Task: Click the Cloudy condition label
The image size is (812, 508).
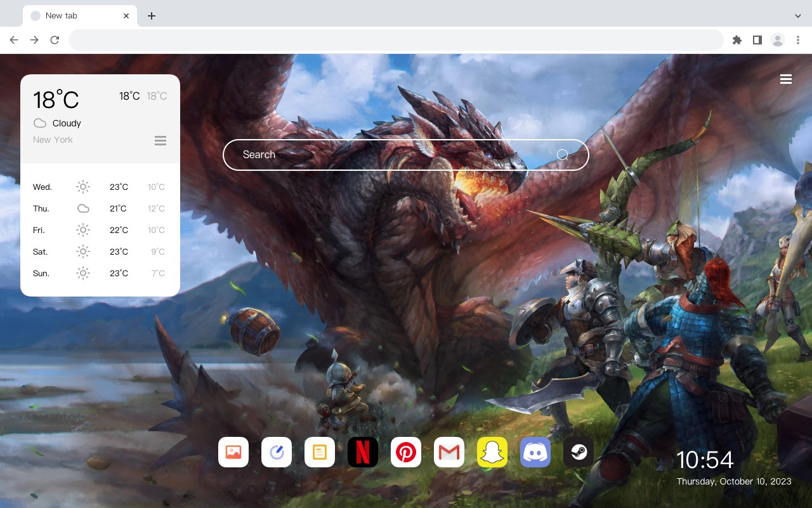Action: pyautogui.click(x=67, y=123)
